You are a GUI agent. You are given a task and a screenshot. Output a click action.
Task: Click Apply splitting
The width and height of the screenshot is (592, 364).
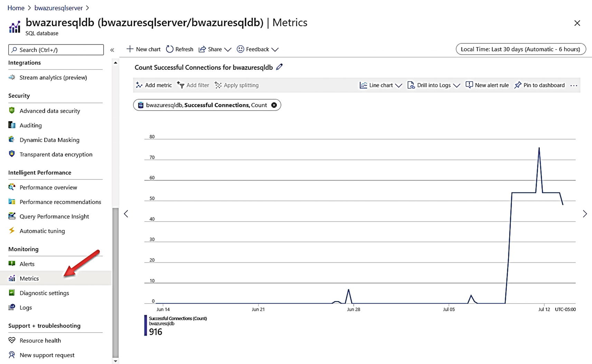(x=236, y=85)
